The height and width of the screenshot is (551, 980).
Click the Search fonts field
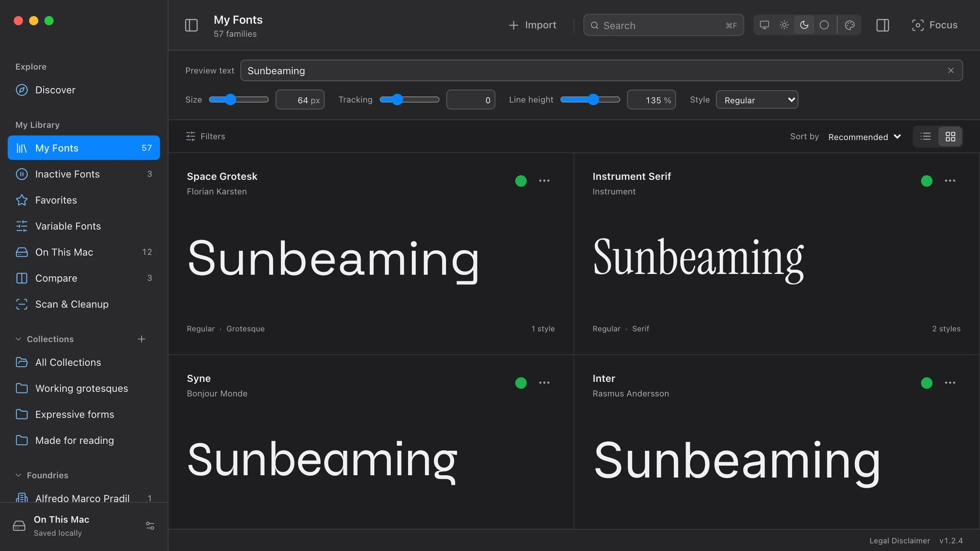pyautogui.click(x=663, y=25)
